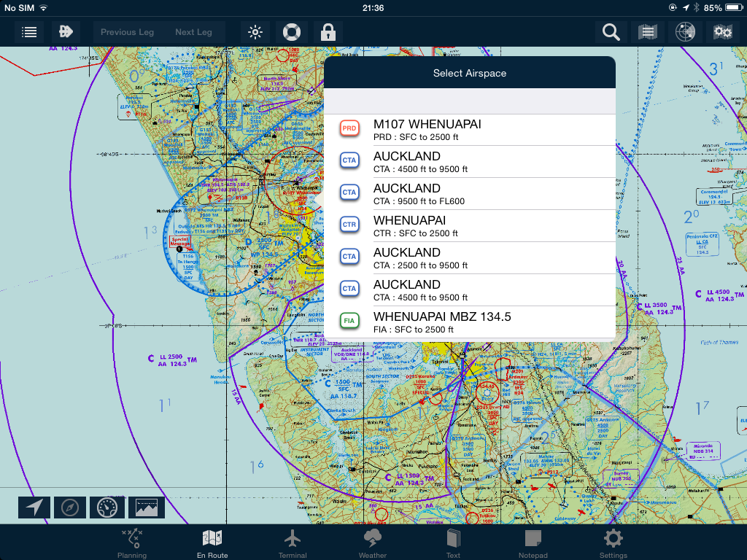This screenshot has width=747, height=560.
Task: Open the compass heading icon
Action: 70,507
